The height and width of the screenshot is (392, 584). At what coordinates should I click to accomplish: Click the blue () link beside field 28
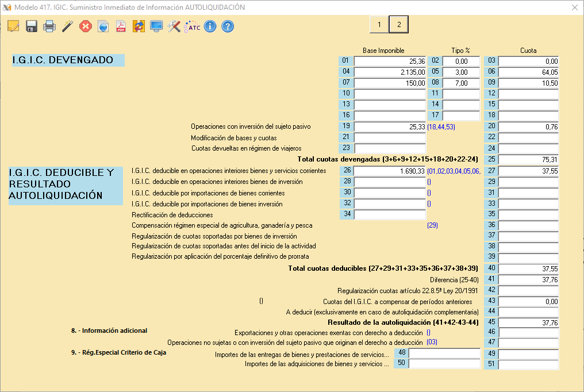click(x=429, y=182)
